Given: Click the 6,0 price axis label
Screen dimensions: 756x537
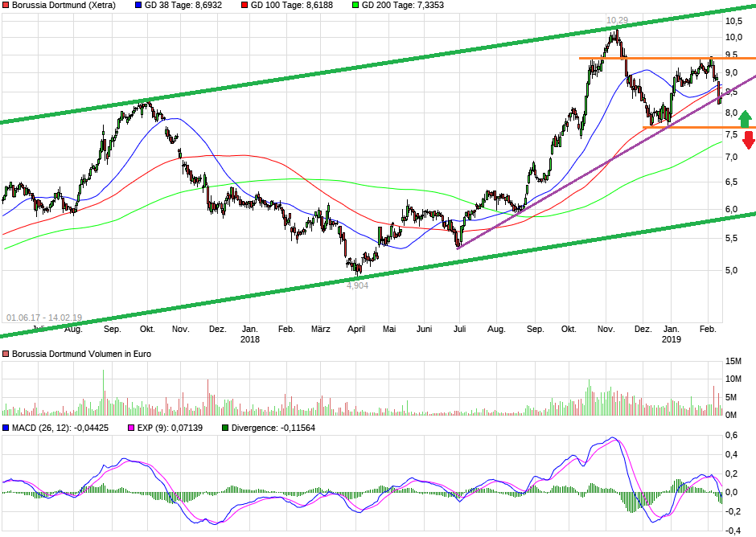Looking at the screenshot, I should point(731,209).
